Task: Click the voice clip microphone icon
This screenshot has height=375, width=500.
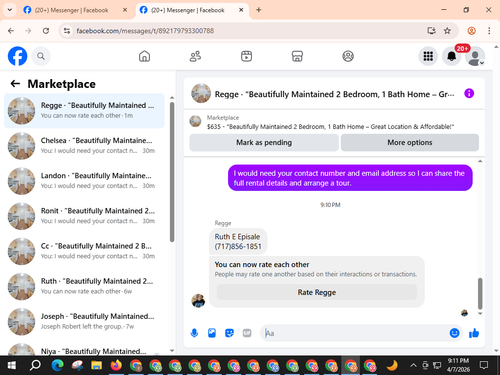Action: tap(194, 333)
